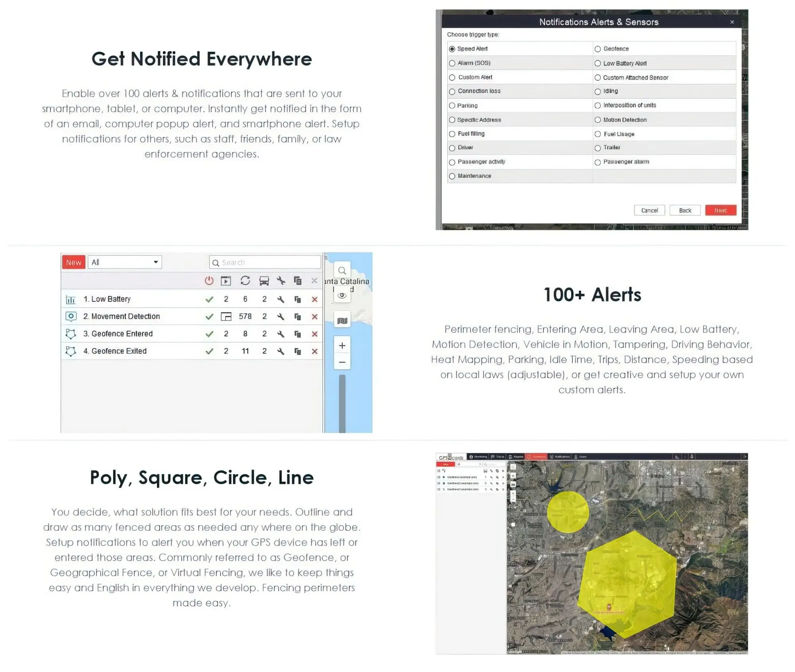Expand the New alert creation menu
The height and width of the screenshot is (672, 795).
coord(73,261)
